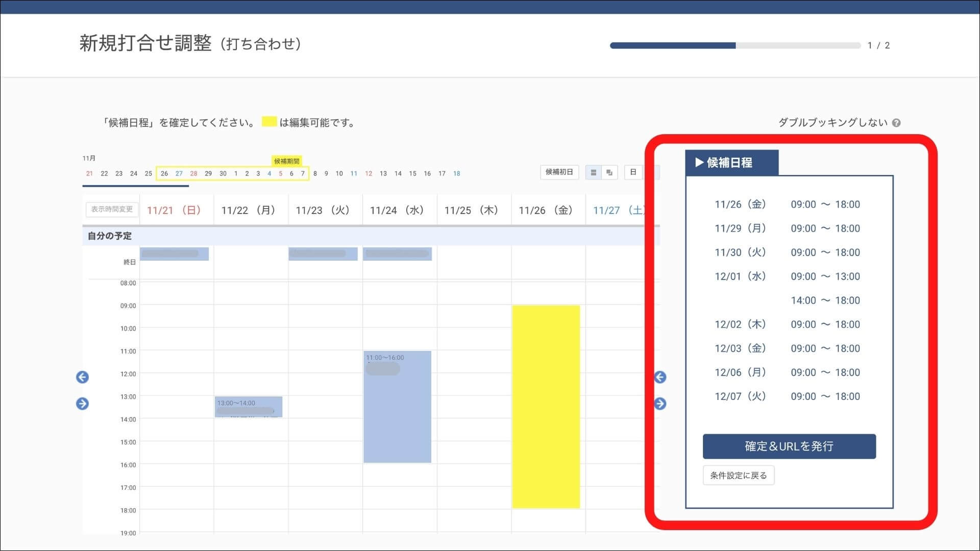Image resolution: width=980 pixels, height=551 pixels.
Task: Click the 11/24 (水) column header
Action: click(x=397, y=210)
